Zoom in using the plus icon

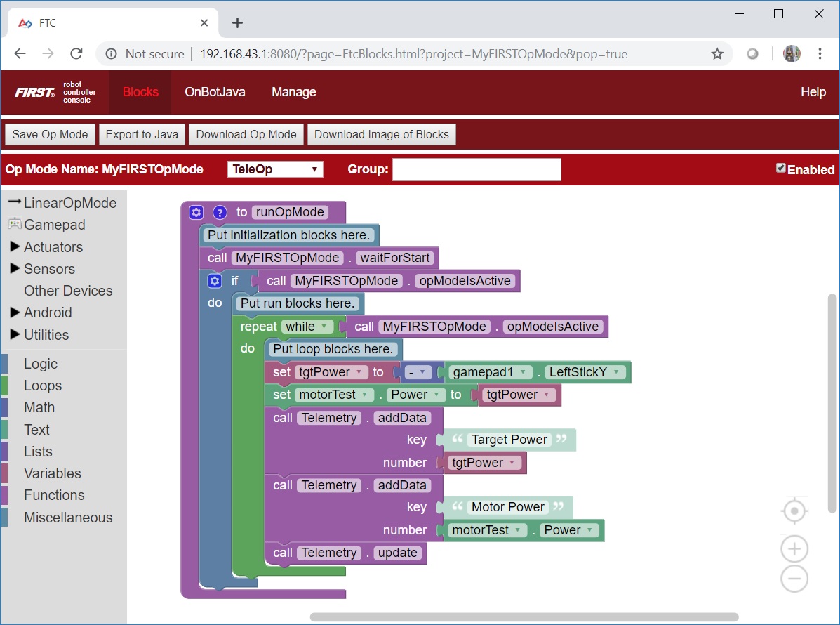click(x=794, y=548)
